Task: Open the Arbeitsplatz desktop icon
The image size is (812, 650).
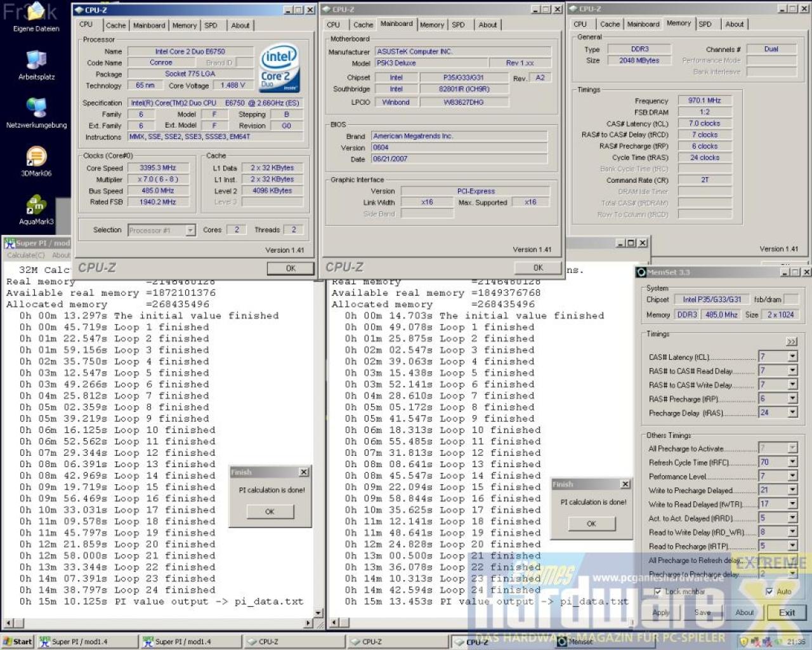Action: 36,65
